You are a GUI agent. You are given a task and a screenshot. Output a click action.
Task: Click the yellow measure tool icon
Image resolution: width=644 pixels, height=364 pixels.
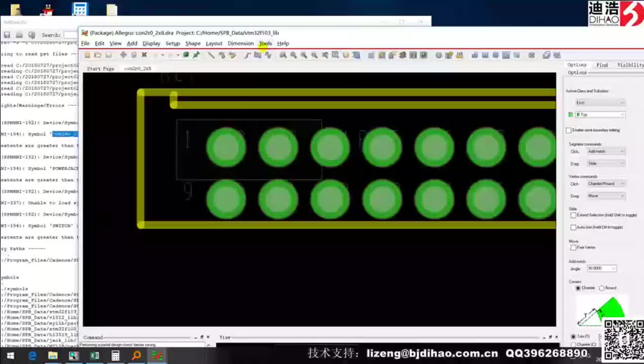click(459, 55)
